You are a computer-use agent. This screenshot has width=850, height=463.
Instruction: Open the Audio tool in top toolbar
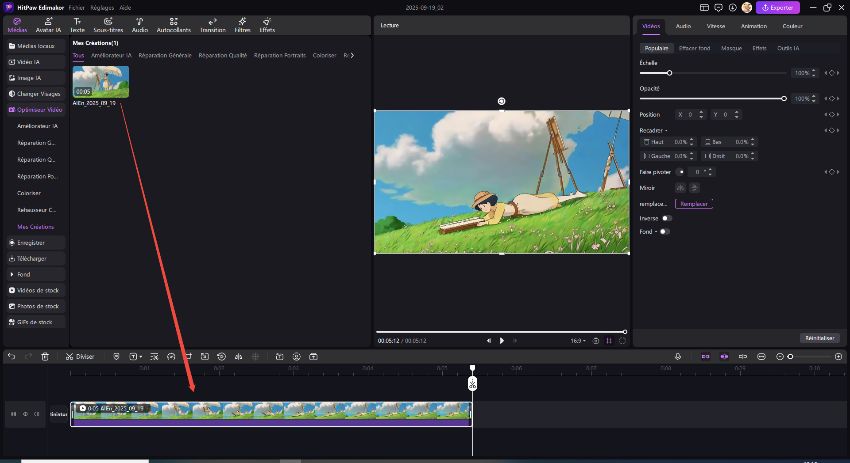139,25
